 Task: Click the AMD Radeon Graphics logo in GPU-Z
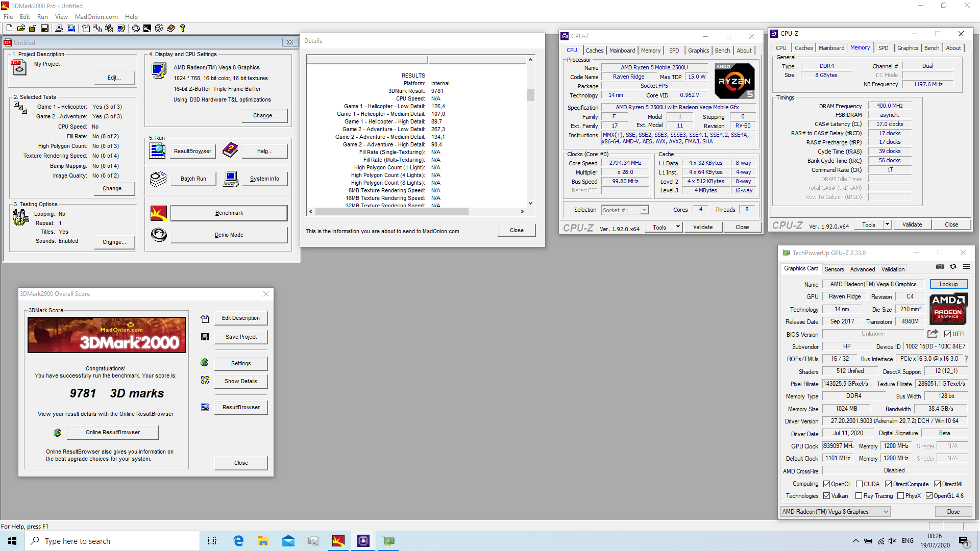click(x=948, y=309)
